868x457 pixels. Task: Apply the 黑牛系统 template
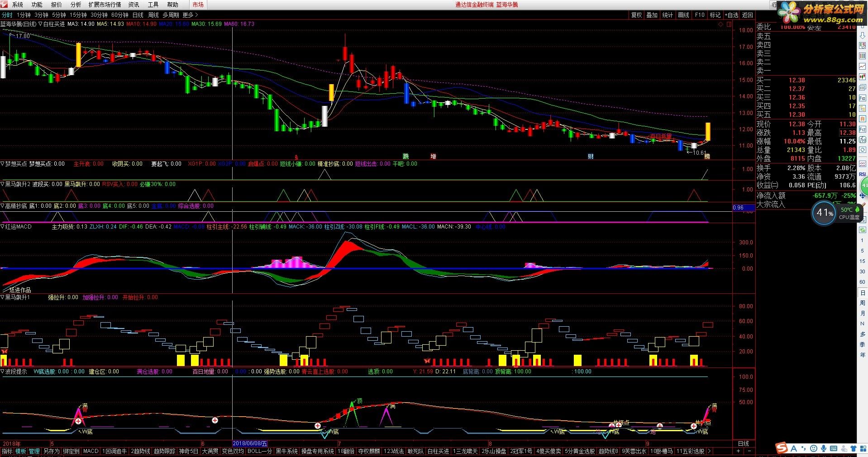tap(287, 451)
